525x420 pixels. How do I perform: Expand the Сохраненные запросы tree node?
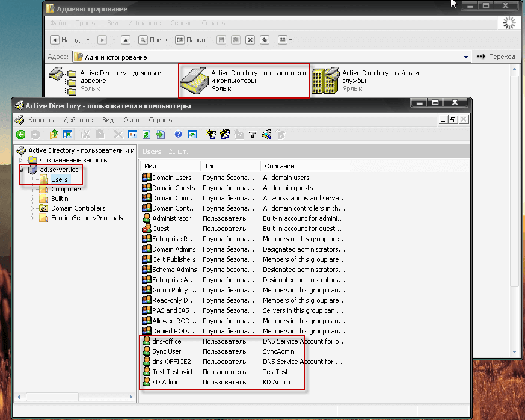tap(22, 160)
